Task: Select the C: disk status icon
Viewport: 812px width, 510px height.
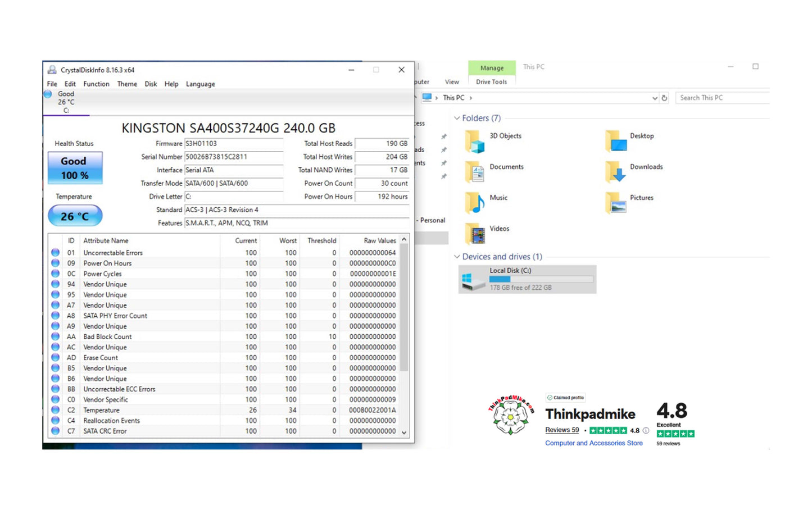Action: (x=48, y=94)
